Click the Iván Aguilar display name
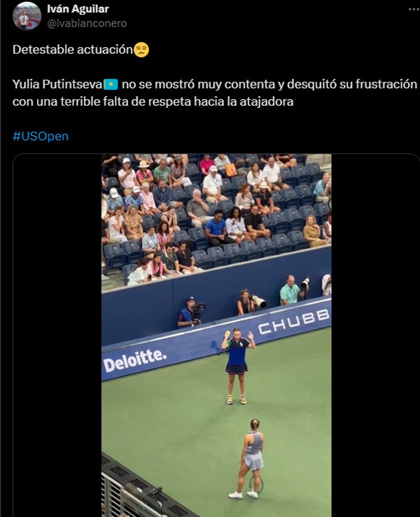 click(77, 9)
